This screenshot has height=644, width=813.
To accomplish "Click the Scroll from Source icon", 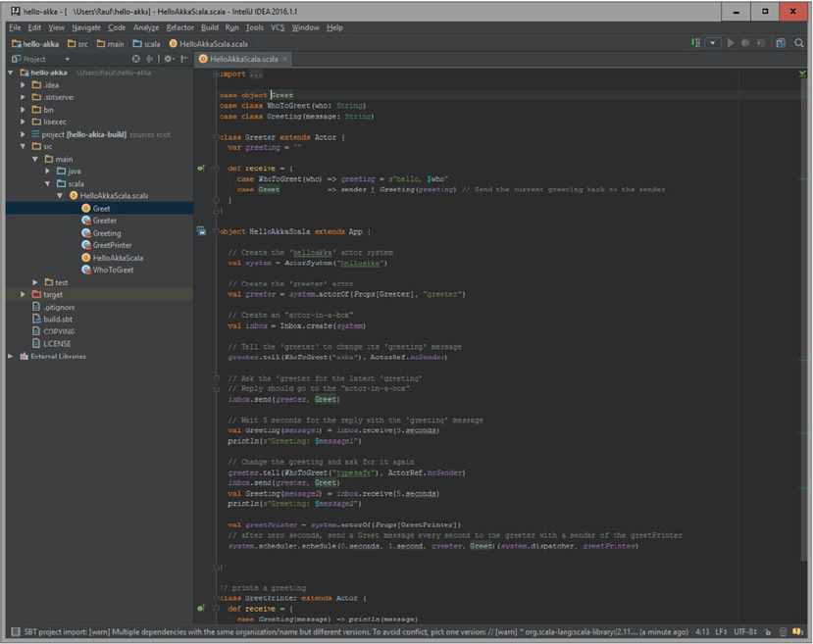I will point(136,59).
